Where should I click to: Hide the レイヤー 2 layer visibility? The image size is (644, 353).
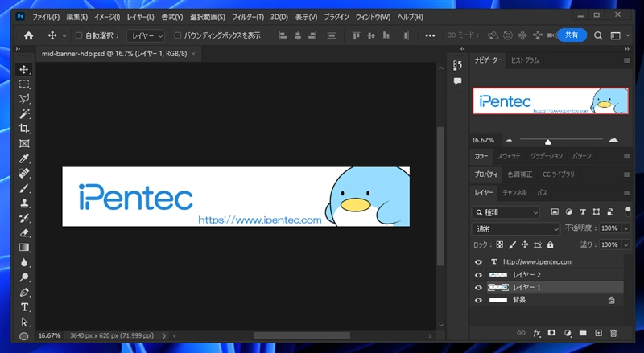click(x=479, y=275)
